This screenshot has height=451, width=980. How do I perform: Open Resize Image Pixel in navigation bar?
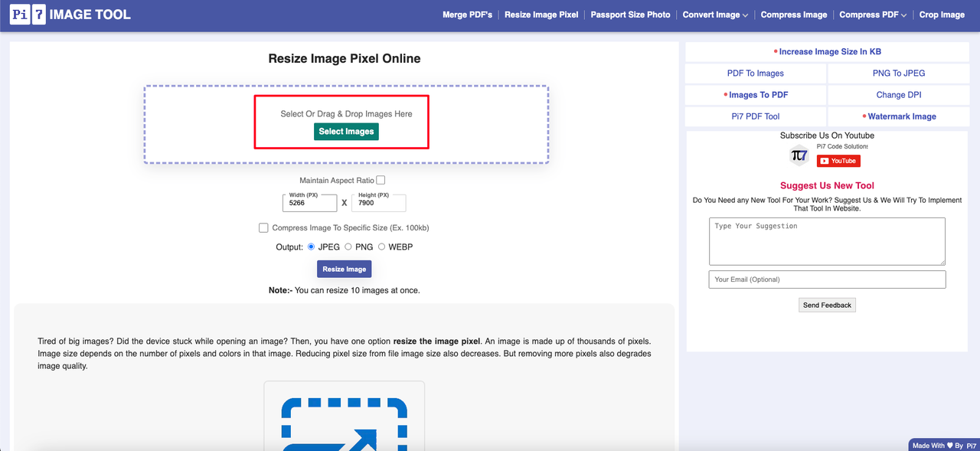pyautogui.click(x=541, y=15)
